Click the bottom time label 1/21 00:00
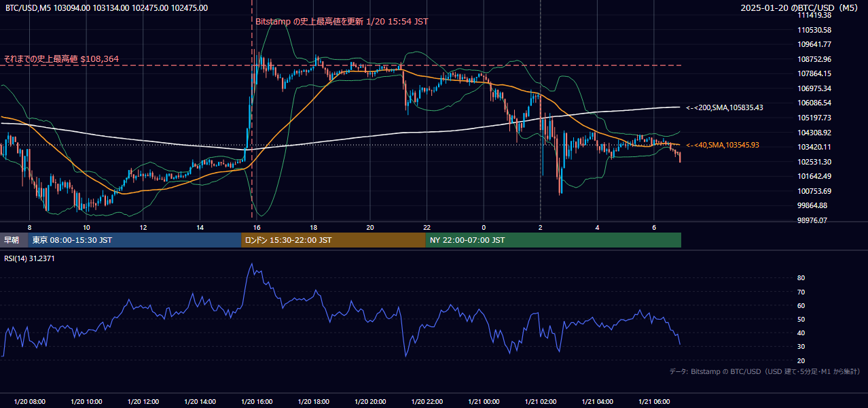The width and height of the screenshot is (868, 408). point(483,402)
